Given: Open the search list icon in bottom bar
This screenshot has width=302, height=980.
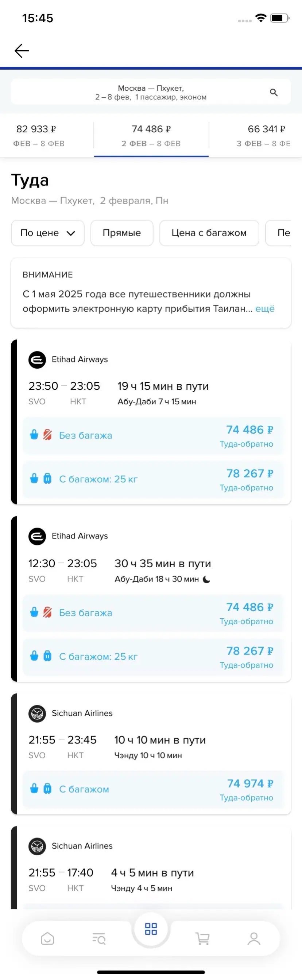Looking at the screenshot, I should tap(99, 938).
